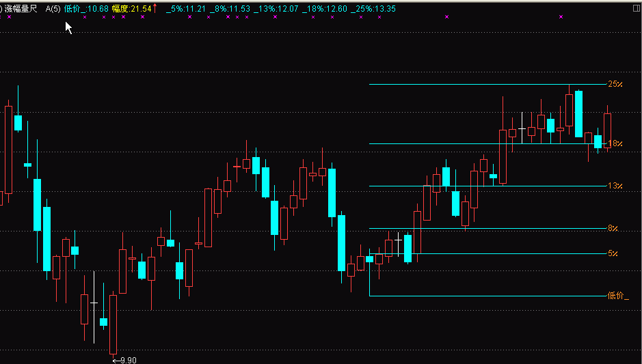Select the white cross candle above the 18% line
The width and height of the screenshot is (642, 364).
coord(522,128)
